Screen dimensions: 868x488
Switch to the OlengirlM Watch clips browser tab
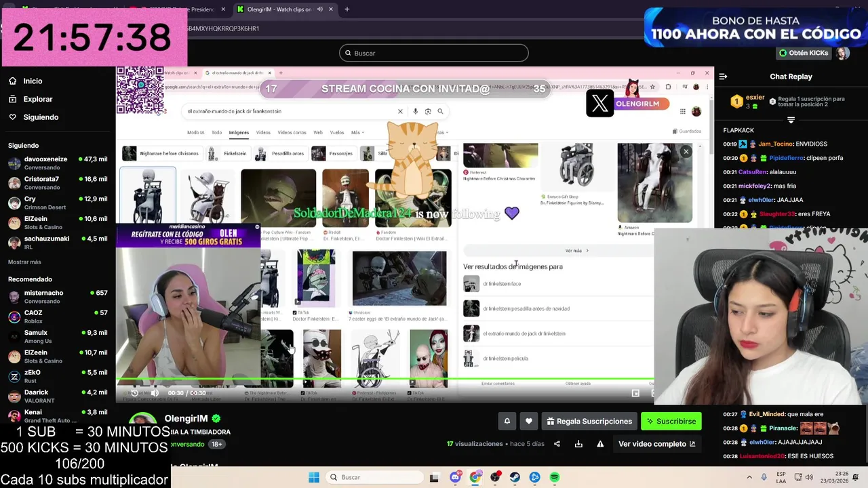coord(285,9)
